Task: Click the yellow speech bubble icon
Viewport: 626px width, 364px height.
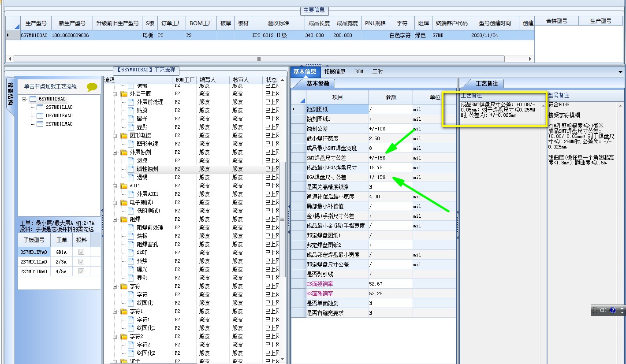Action: (x=92, y=87)
